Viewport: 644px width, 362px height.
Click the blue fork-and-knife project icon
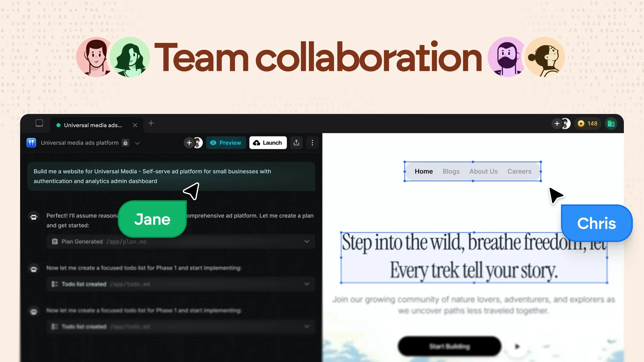31,143
